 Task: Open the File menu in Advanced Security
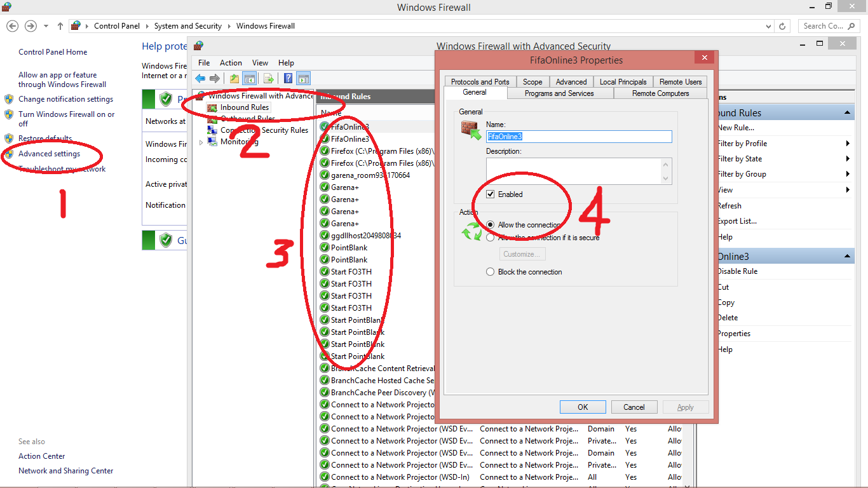pyautogui.click(x=204, y=63)
